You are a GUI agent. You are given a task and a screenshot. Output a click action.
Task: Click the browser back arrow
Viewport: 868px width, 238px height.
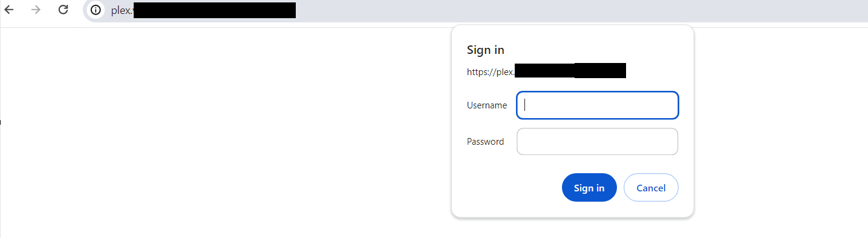tap(9, 10)
